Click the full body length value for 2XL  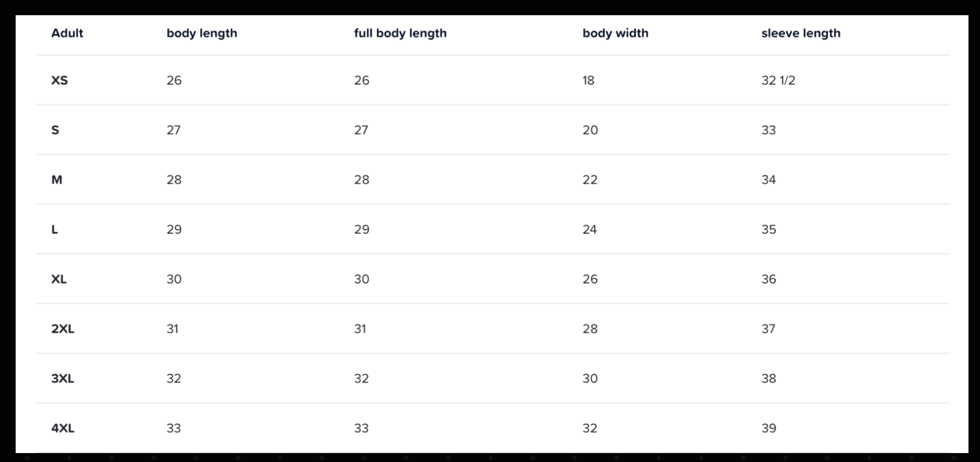point(360,329)
